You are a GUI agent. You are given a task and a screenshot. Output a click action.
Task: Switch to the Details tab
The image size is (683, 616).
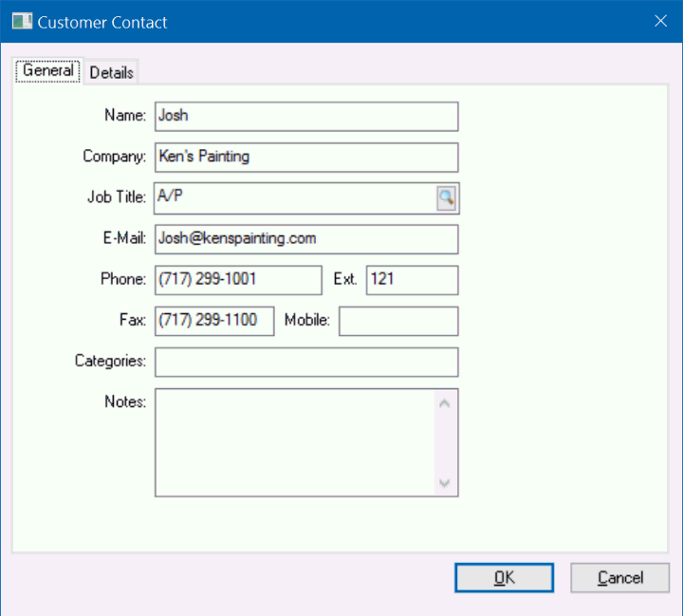[x=112, y=72]
